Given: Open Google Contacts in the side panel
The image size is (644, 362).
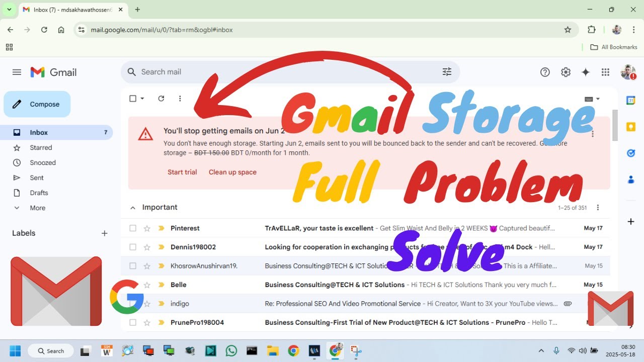Looking at the screenshot, I should (631, 179).
